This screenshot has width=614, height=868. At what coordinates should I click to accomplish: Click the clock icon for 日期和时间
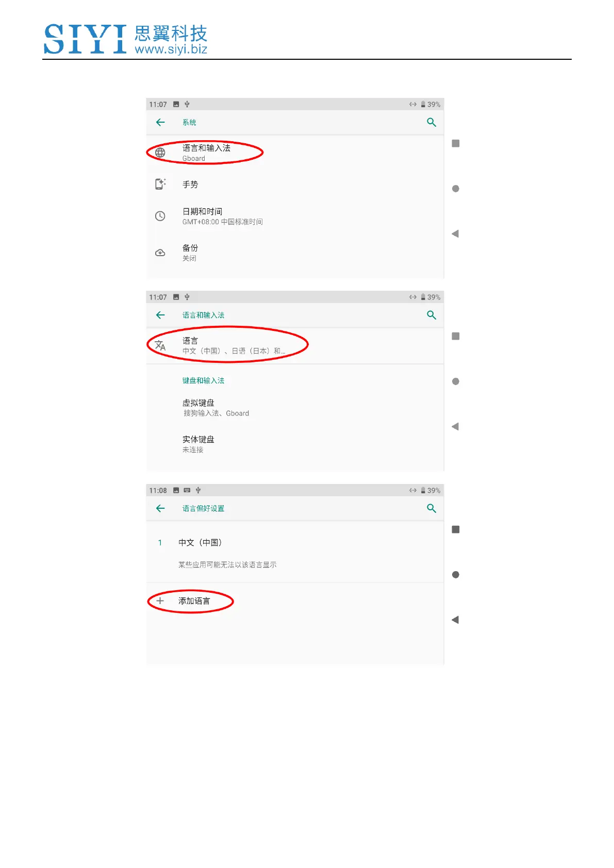160,216
